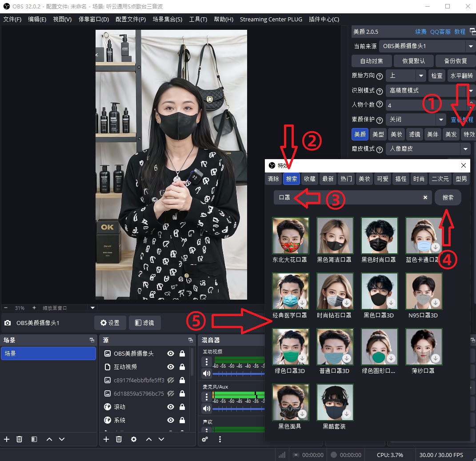
Task: Click the 水平翻转 horizontal flip button
Action: (461, 76)
